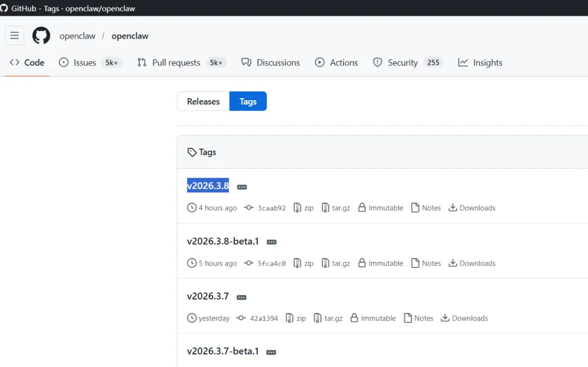Select the Releases button

pos(203,101)
